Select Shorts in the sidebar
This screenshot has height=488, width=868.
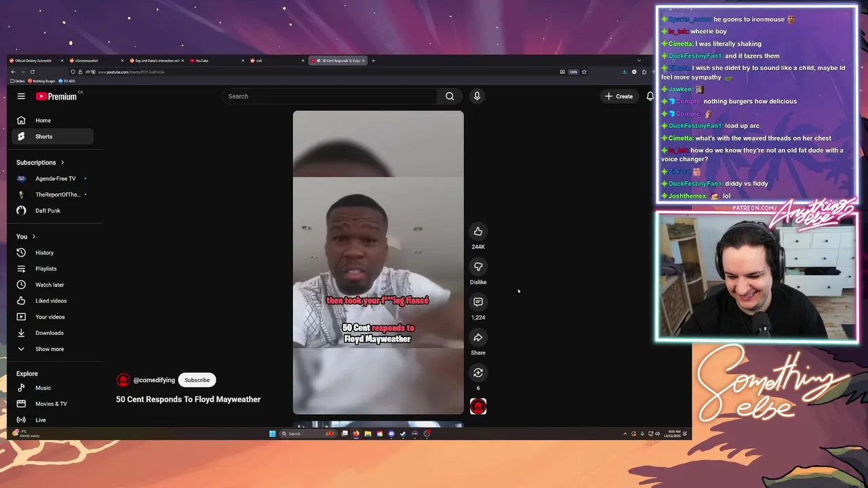(52, 136)
